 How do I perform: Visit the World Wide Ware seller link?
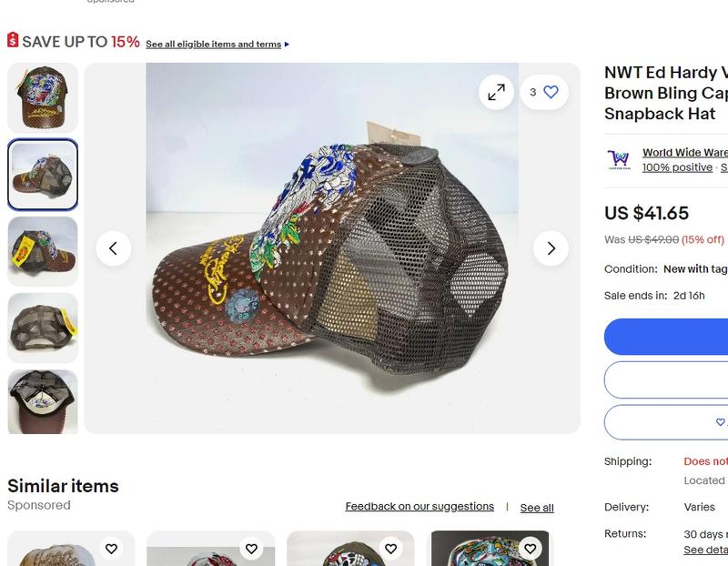point(684,153)
